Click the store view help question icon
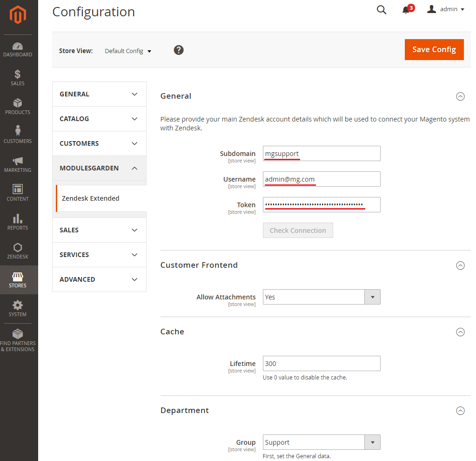Screen dimensions: 476x461 [x=179, y=50]
